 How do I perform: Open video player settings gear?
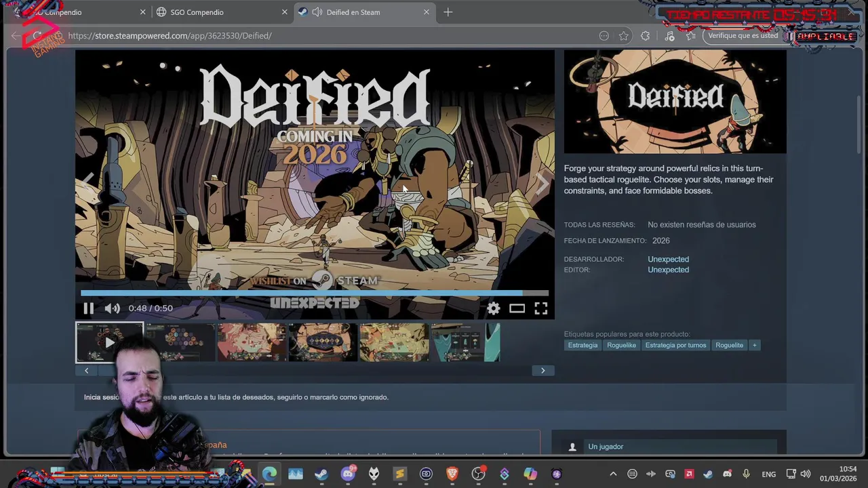(x=494, y=308)
